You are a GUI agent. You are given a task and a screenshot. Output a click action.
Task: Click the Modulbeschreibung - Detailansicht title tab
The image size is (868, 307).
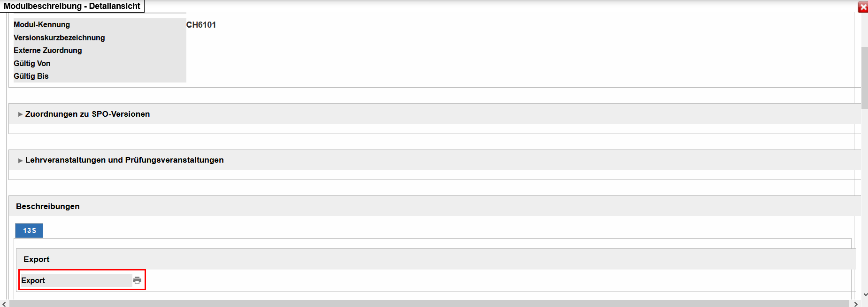coord(72,6)
